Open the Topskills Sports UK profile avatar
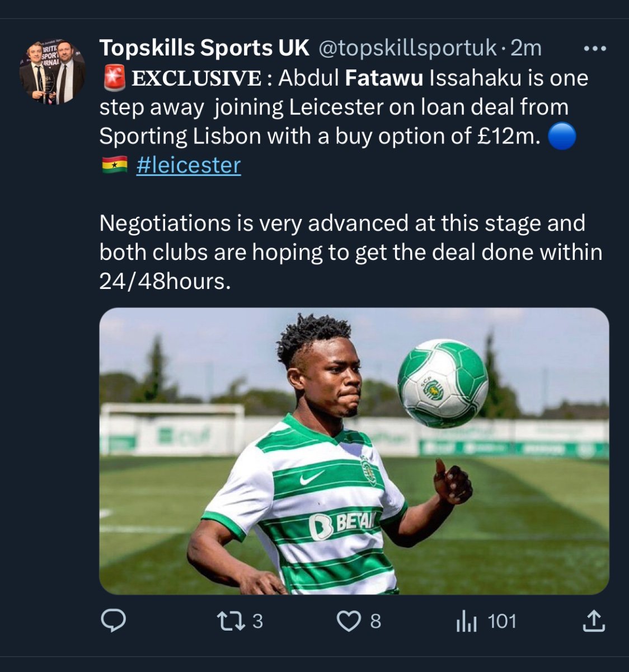This screenshot has width=629, height=672. 53,72
